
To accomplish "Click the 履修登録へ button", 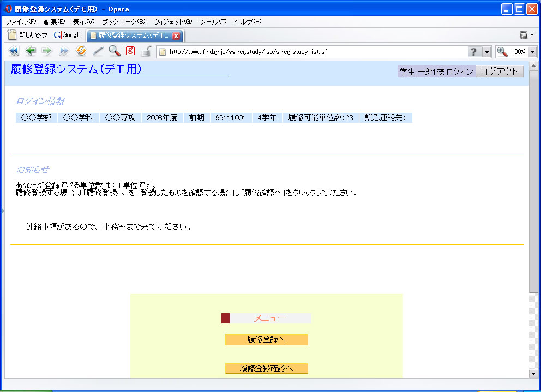I will (266, 340).
